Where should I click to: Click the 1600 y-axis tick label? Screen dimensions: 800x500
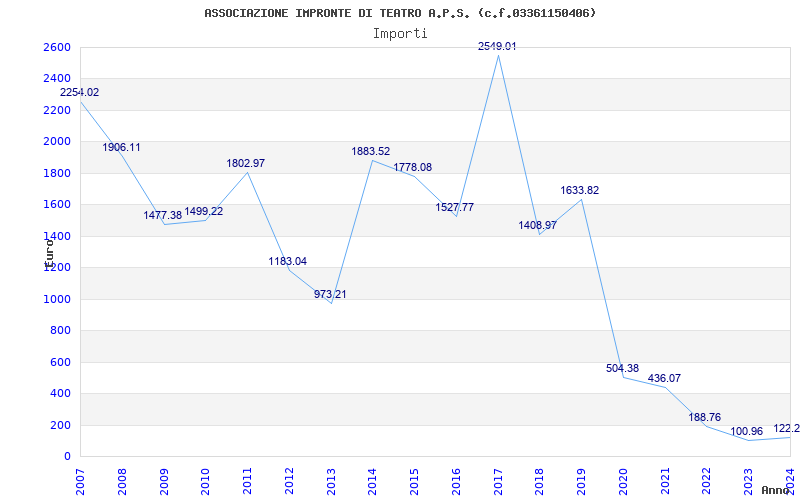[x=57, y=205]
